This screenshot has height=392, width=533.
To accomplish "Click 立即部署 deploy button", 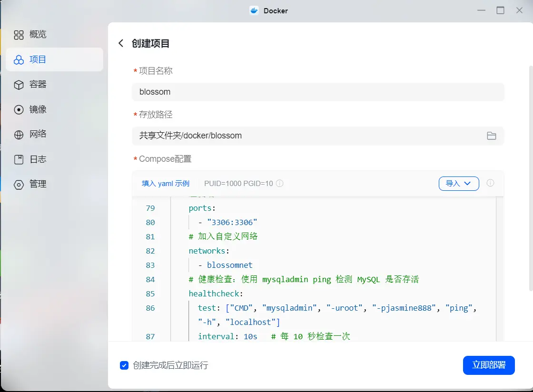I will click(488, 365).
